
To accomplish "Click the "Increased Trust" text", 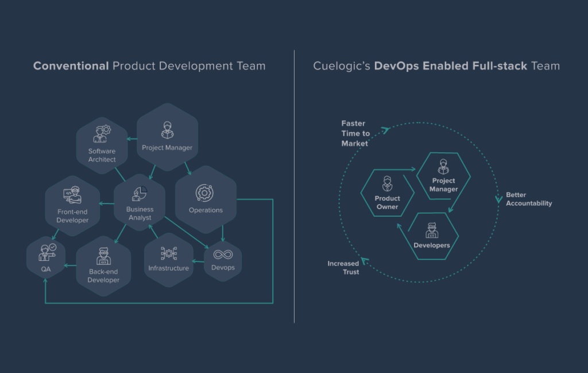I will (x=343, y=268).
